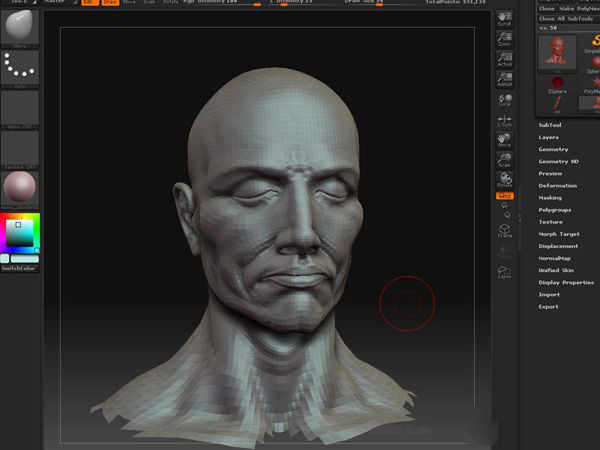Click the AAHalf view icon

[x=505, y=79]
